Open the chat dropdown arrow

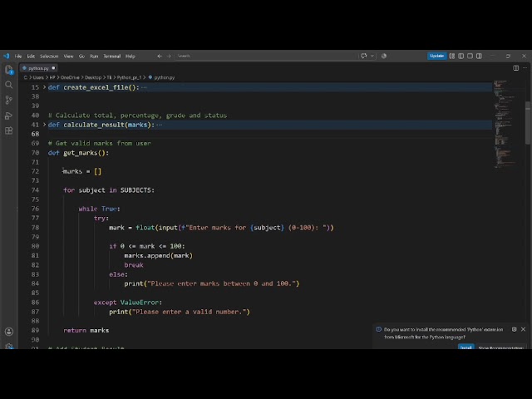[x=372, y=56]
